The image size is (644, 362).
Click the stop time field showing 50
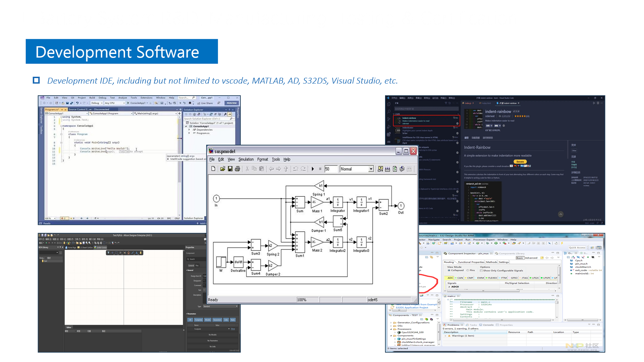point(331,169)
